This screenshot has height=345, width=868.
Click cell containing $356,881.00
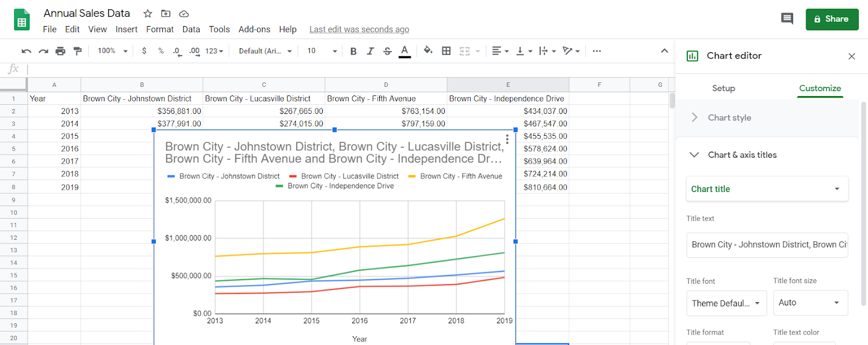coord(142,111)
